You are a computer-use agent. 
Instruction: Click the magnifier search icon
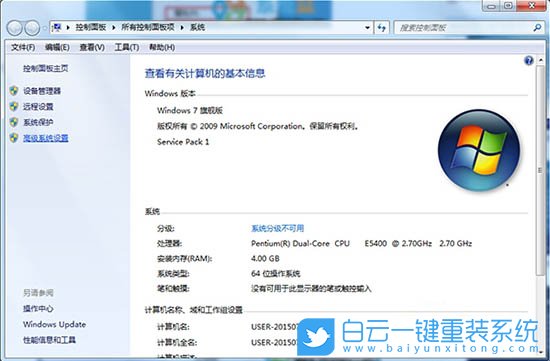pyautogui.click(x=537, y=27)
